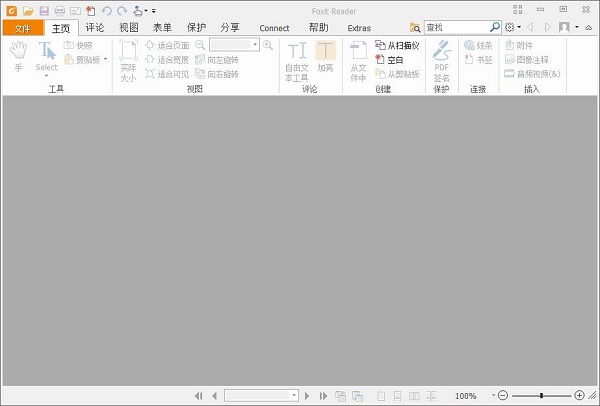Click the status bar zoom out minus button
This screenshot has width=600, height=406.
503,395
